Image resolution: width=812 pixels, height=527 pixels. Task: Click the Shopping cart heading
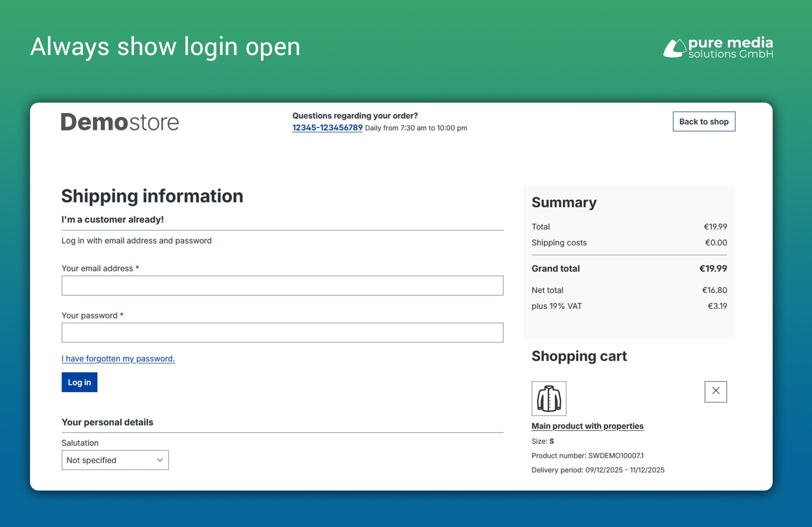[579, 356]
